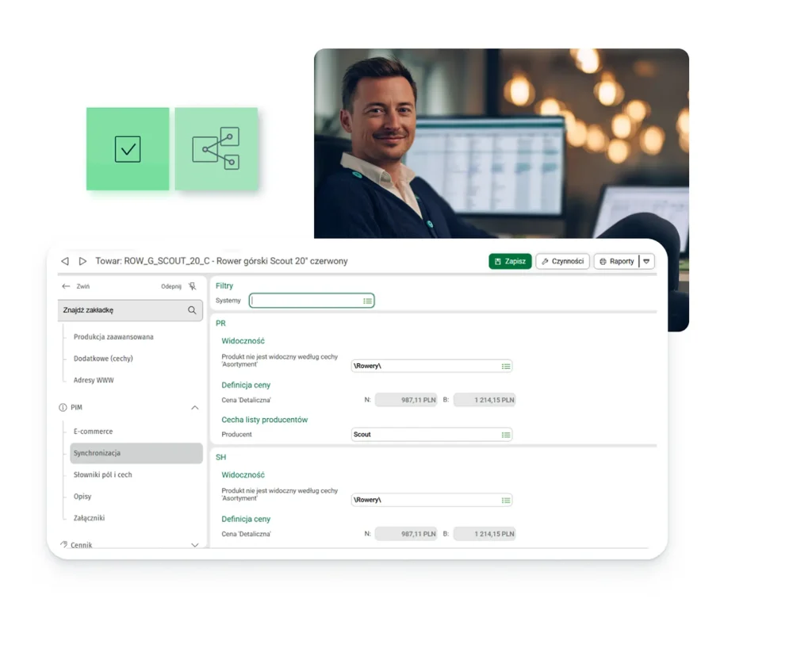
Task: Collapse the PIM section chevron
Action: click(195, 408)
